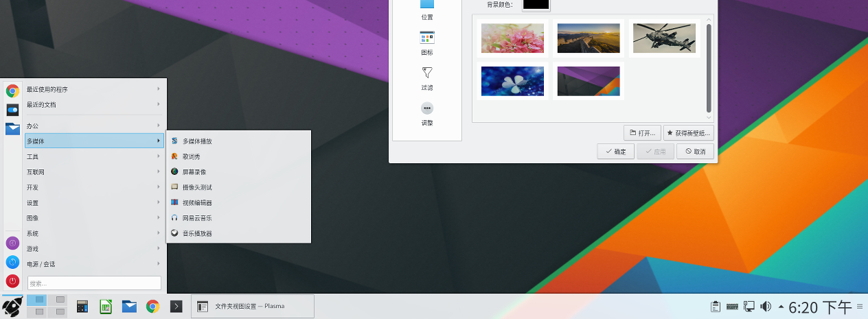Image resolution: width=868 pixels, height=319 pixels.
Task: Click the calculator icon in the taskbar
Action: 82,307
